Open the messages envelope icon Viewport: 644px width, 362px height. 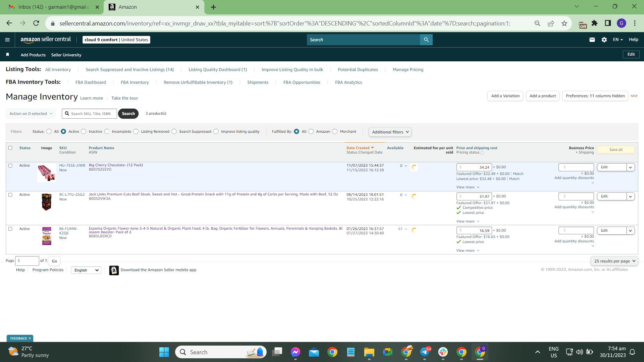(x=592, y=40)
